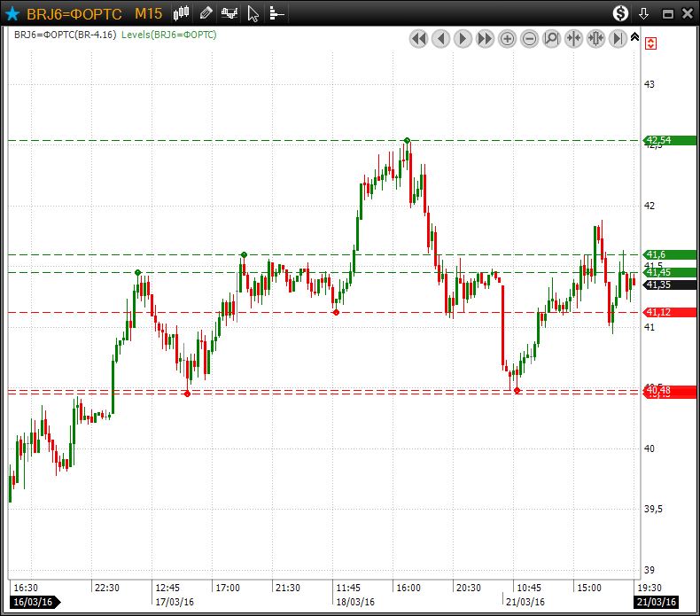This screenshot has width=700, height=616.
Task: Click the blue star favorites icon
Action: pyautogui.click(x=12, y=13)
